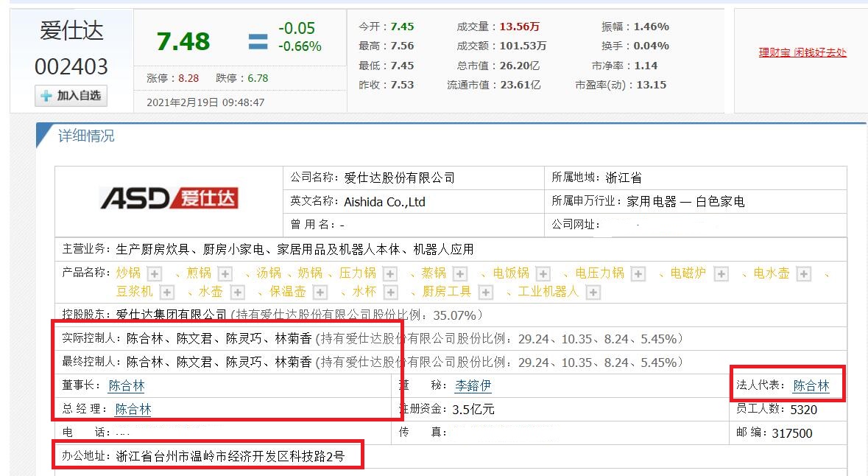Image resolution: width=868 pixels, height=476 pixels.
Task: Click the 浙江省 region value
Action: pyautogui.click(x=624, y=178)
